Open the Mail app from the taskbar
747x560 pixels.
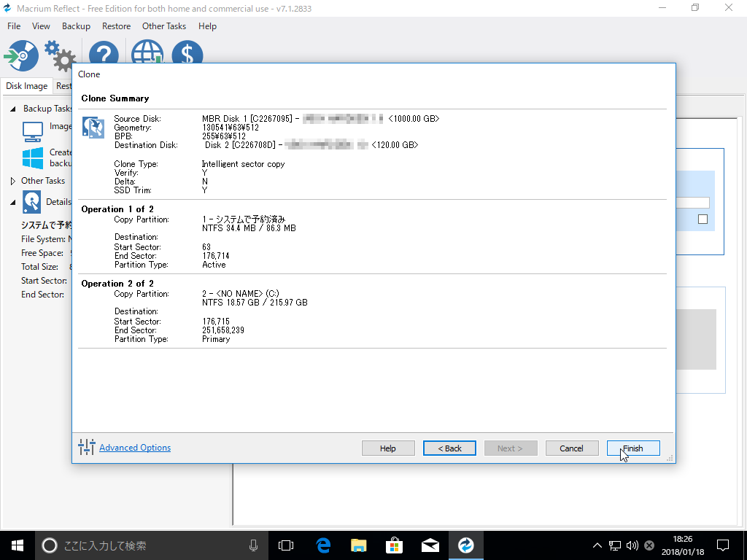[x=430, y=545]
